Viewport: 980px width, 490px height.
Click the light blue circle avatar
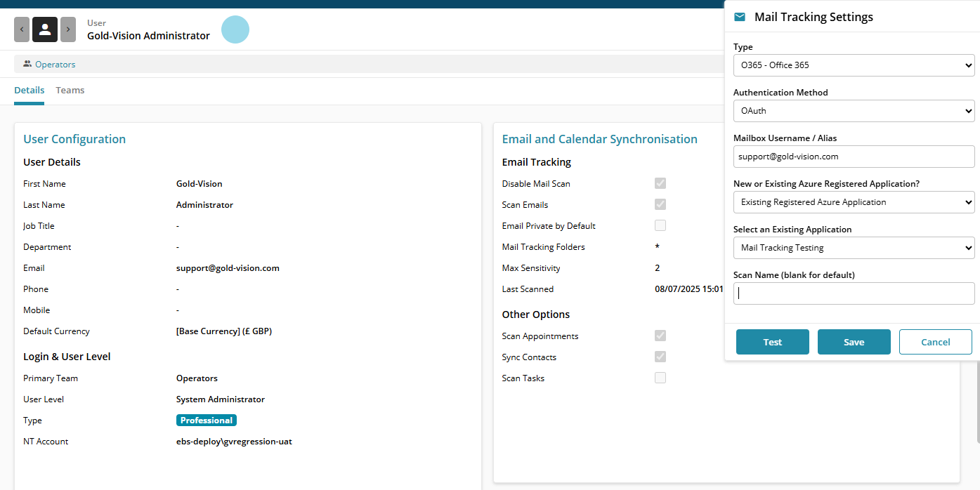[x=235, y=29]
